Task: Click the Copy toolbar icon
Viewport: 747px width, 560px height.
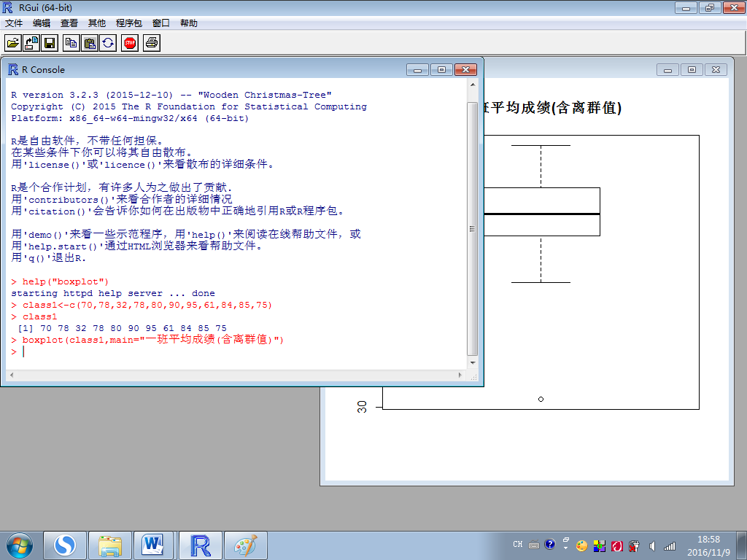Action: pyautogui.click(x=71, y=43)
